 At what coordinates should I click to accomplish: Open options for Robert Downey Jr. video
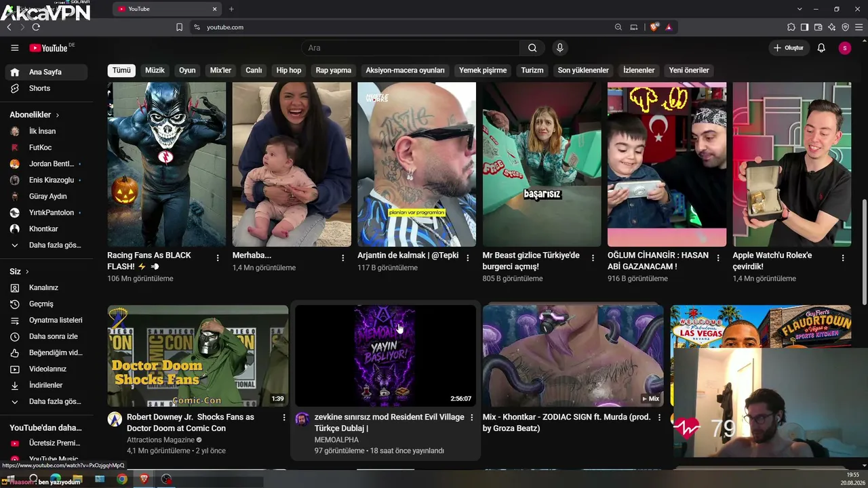(x=284, y=418)
